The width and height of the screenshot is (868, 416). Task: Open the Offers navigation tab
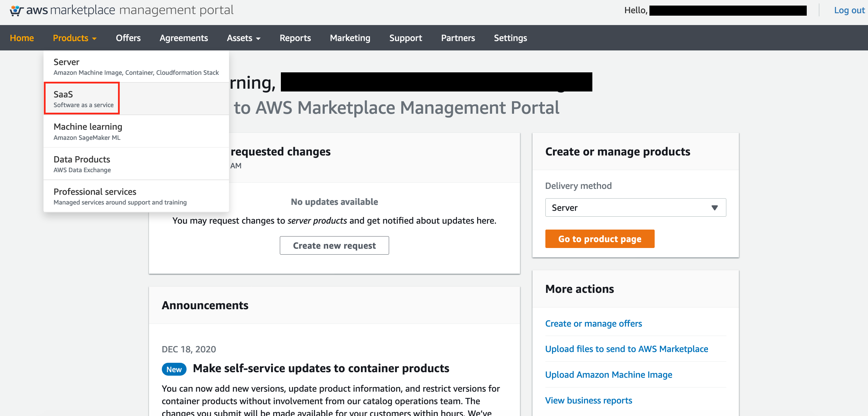[128, 38]
